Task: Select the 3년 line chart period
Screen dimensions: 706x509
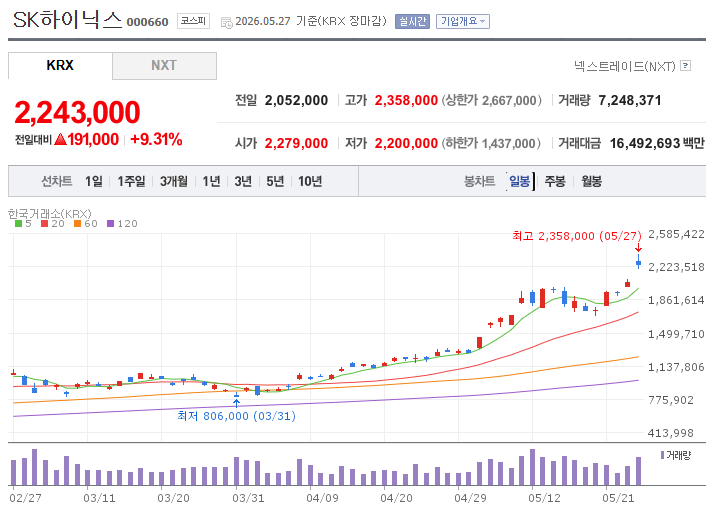Action: pyautogui.click(x=243, y=181)
